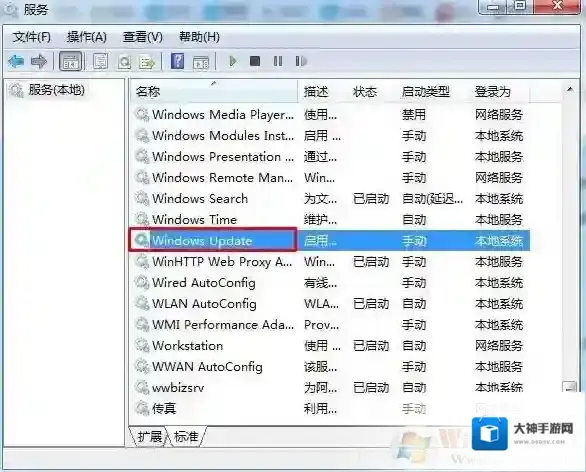Click 本地系统 logon of Wired AutoConfig row

point(499,282)
